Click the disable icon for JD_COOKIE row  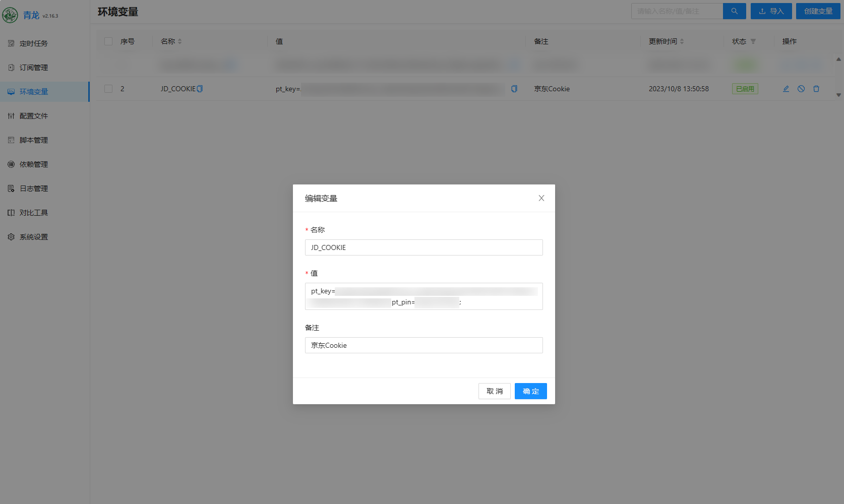click(x=801, y=89)
